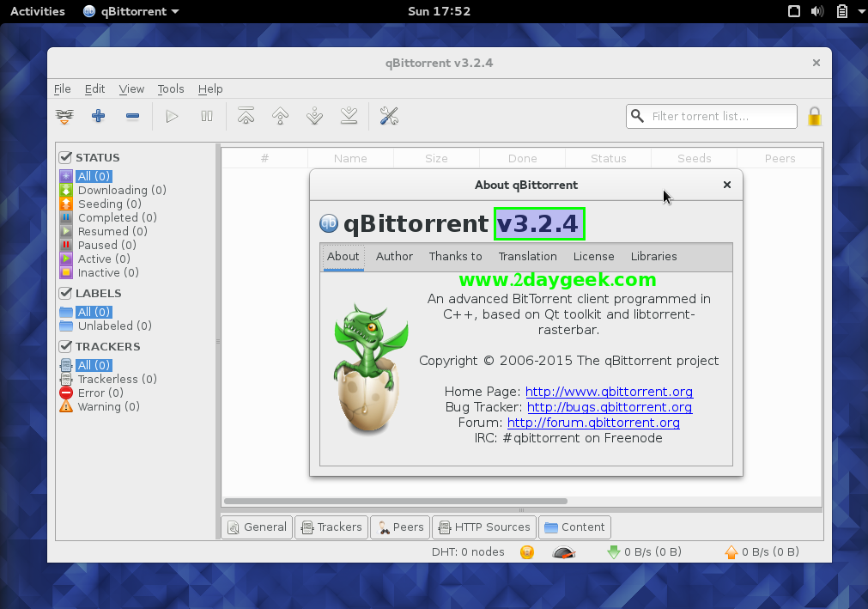The width and height of the screenshot is (868, 609).
Task: Click the yellow padlock lock icon
Action: (814, 116)
